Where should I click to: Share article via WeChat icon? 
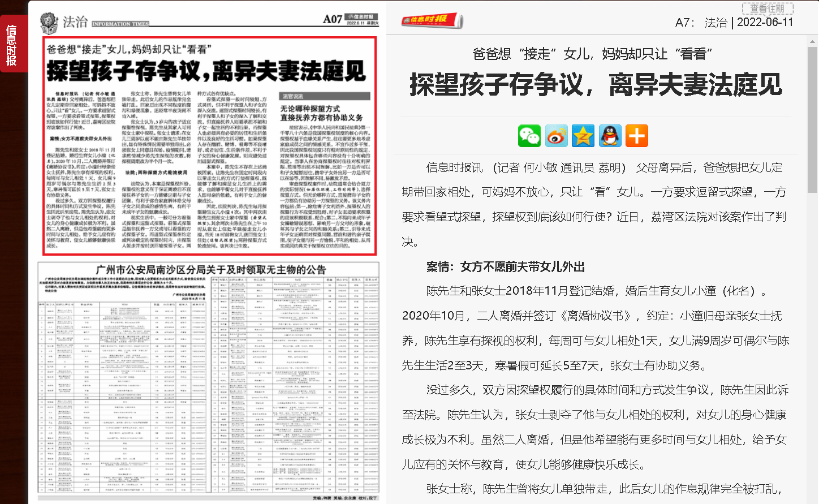529,136
